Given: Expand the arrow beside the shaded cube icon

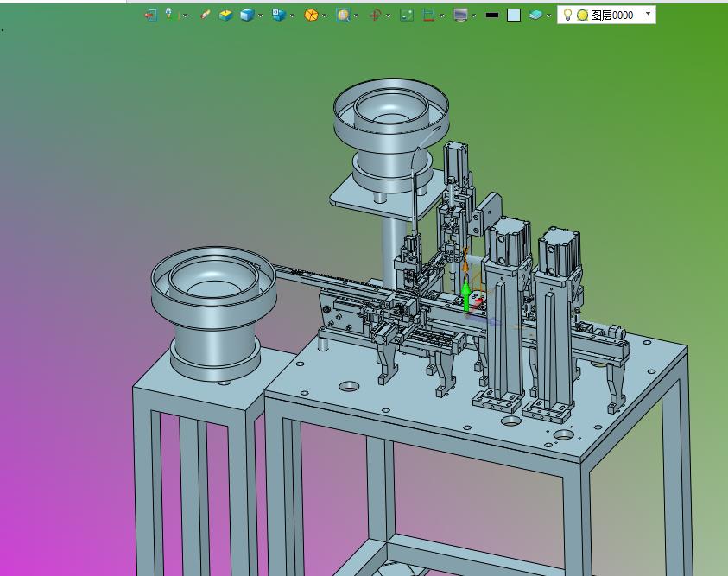Looking at the screenshot, I should (261, 16).
